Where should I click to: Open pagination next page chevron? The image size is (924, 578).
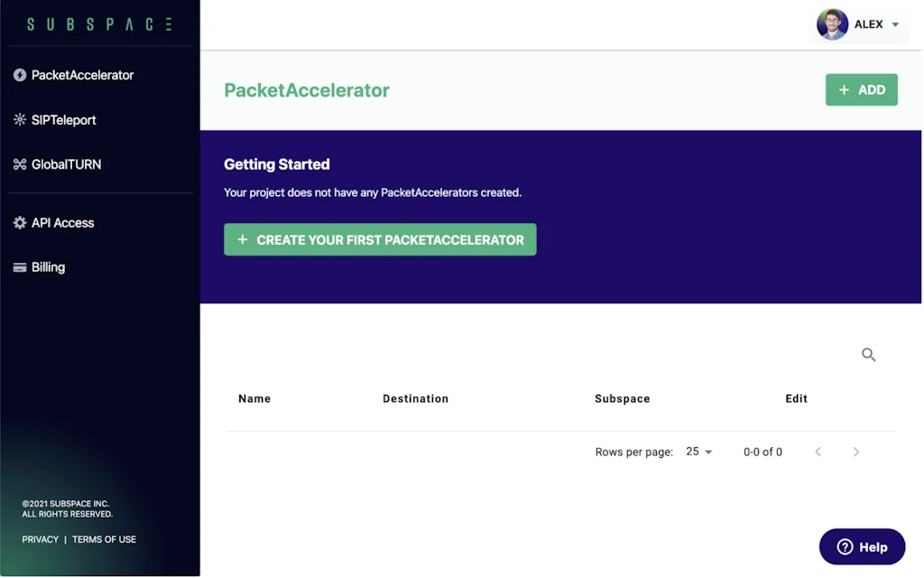(x=855, y=452)
